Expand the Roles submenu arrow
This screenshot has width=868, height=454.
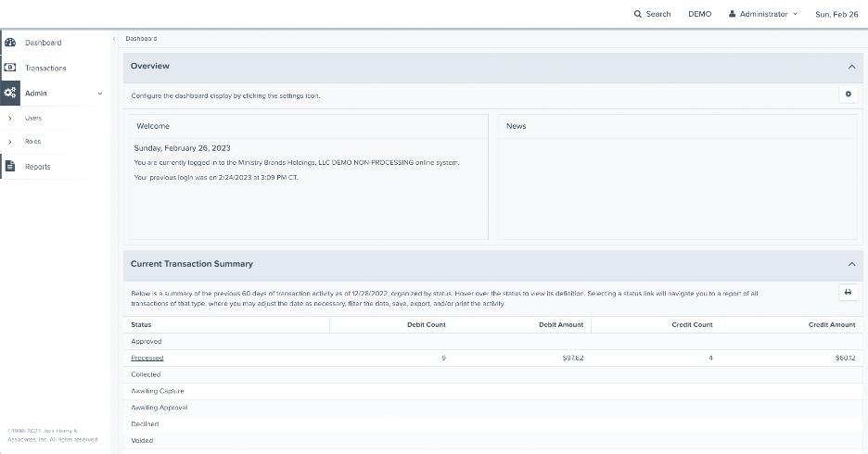9,142
